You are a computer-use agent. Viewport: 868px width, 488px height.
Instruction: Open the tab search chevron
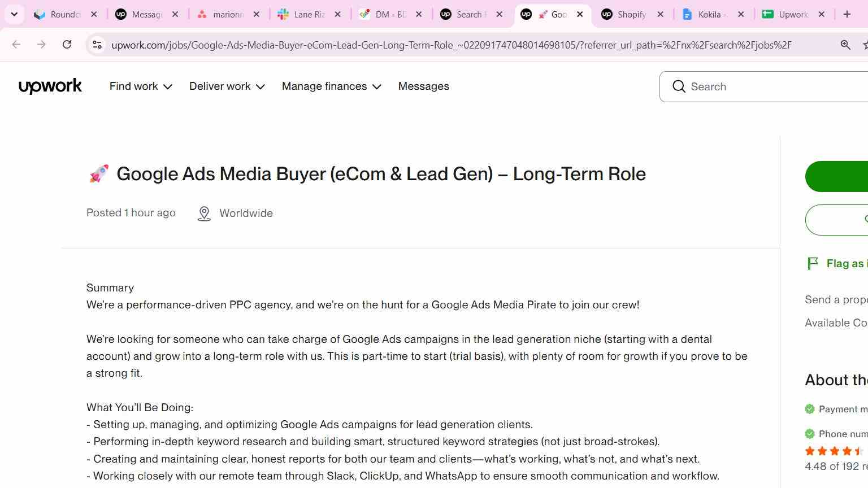click(14, 14)
